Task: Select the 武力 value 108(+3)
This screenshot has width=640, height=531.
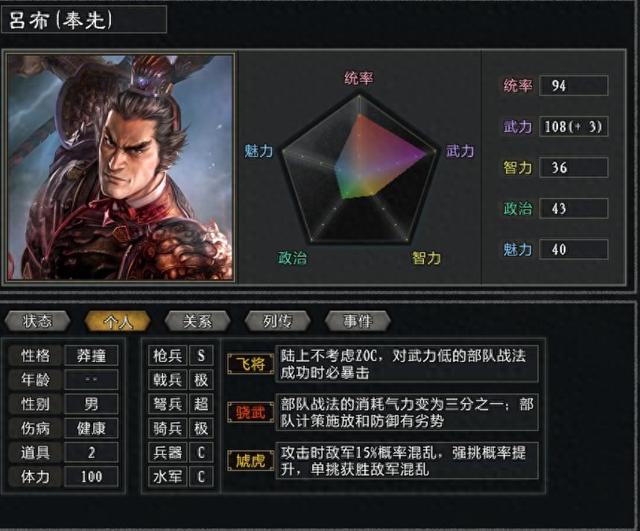Action: 573,127
